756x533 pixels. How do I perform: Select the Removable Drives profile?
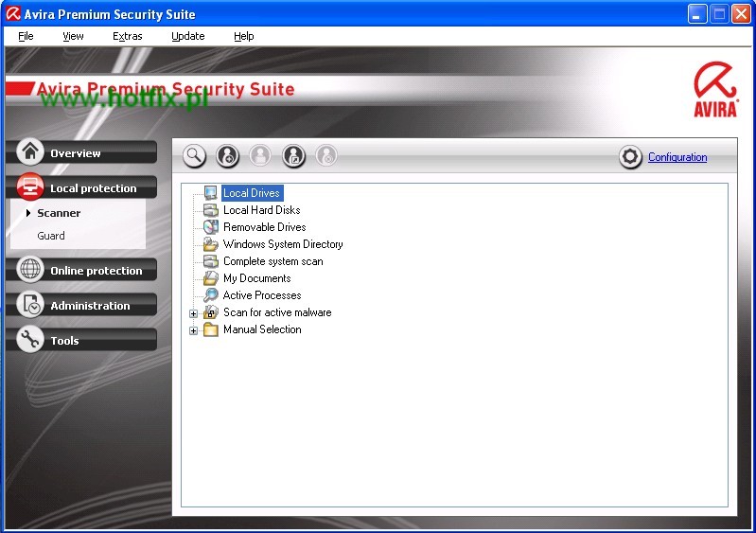[264, 227]
